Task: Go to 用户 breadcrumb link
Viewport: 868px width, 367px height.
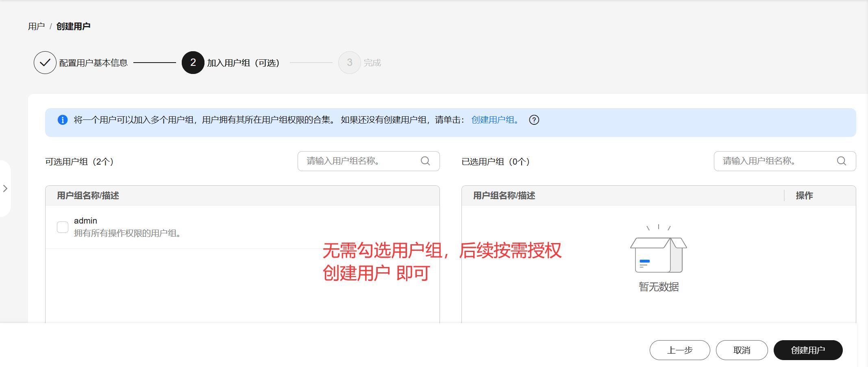Action: tap(36, 26)
